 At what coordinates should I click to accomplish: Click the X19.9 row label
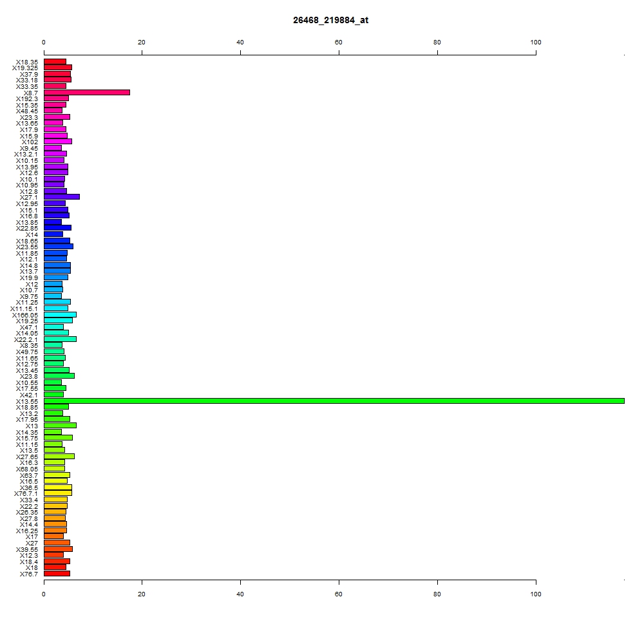[x=29, y=278]
